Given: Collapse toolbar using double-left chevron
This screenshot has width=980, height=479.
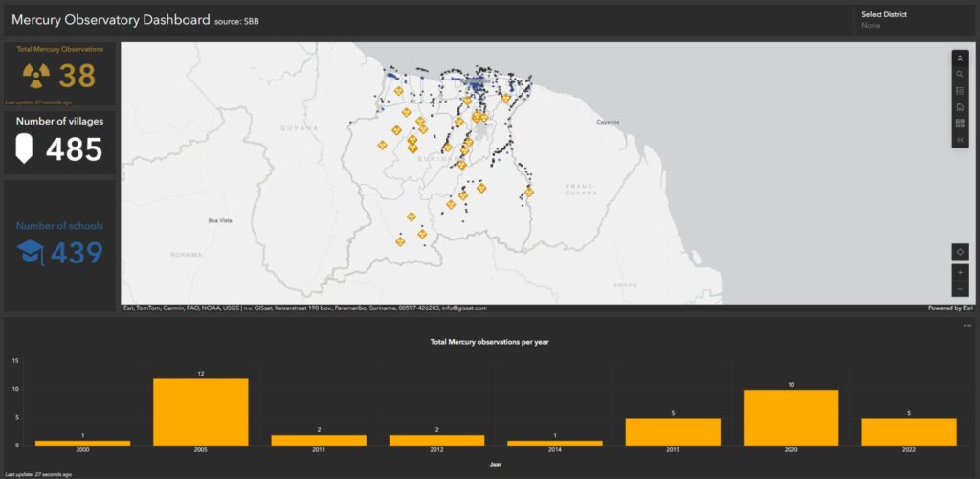Looking at the screenshot, I should pos(960,140).
